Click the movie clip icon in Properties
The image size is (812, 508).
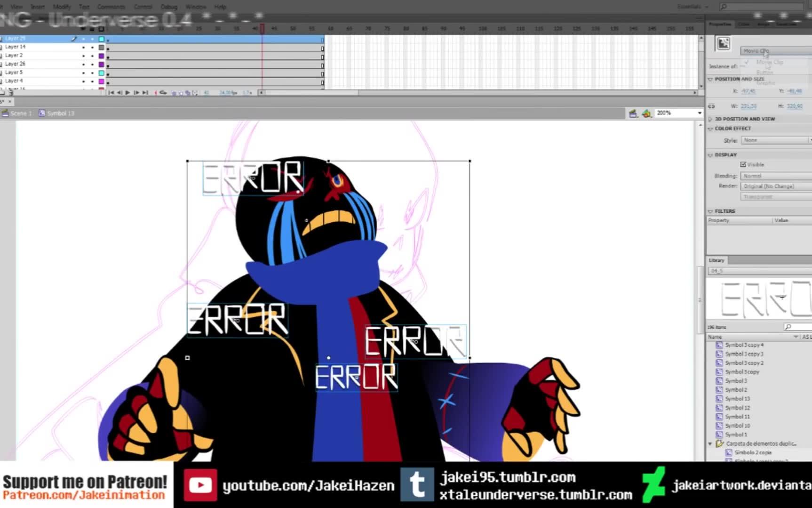723,43
